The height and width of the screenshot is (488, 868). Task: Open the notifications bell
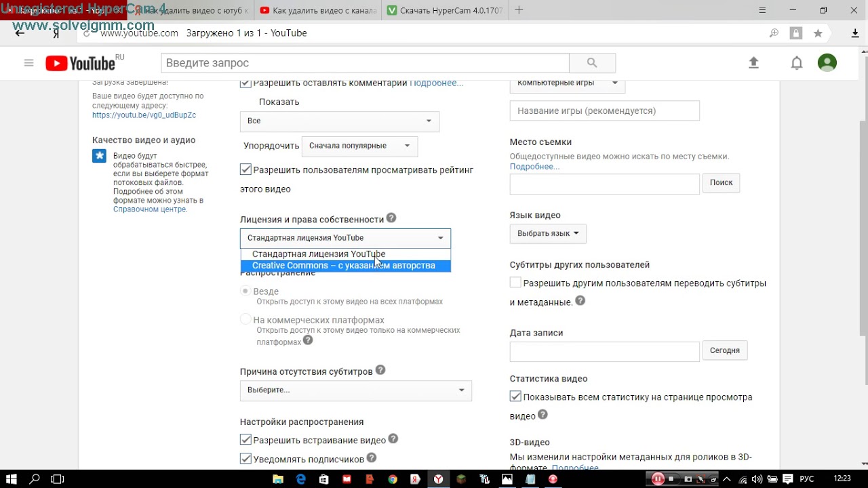click(x=797, y=63)
